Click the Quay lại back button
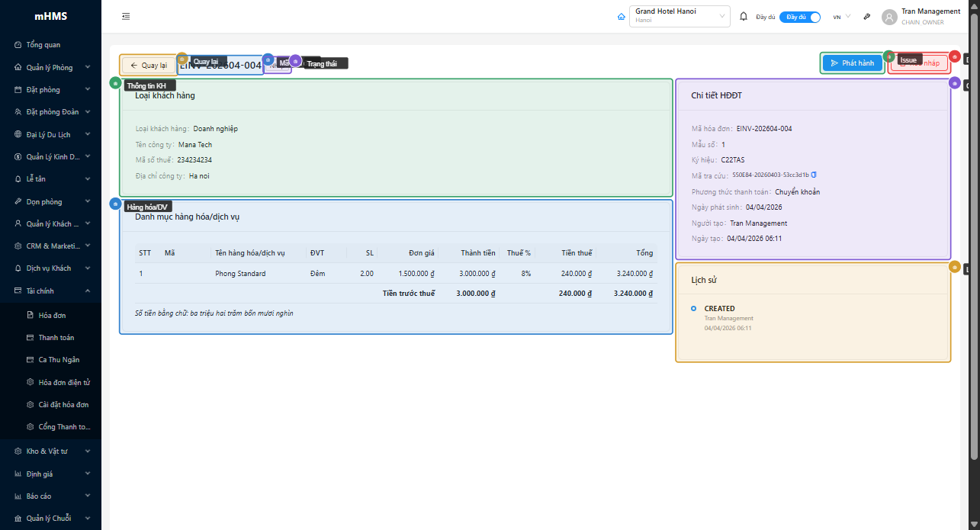980x530 pixels. 149,66
